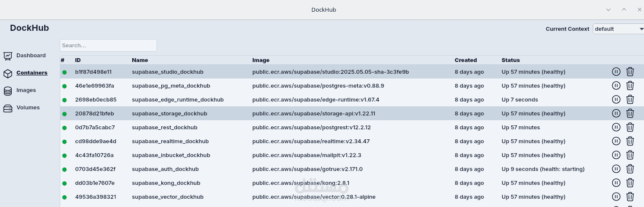Screen dimensions: 644x207
Task: Delete the supabase_studio_dockhub container
Action: [x=630, y=72]
